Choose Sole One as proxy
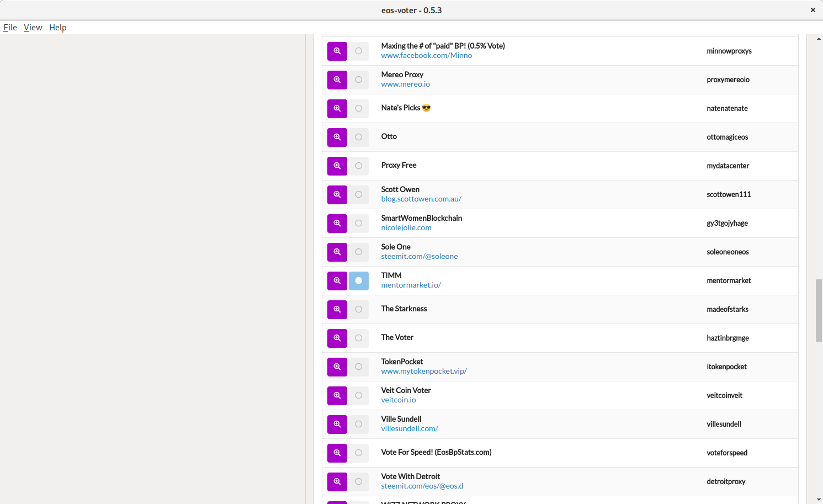823x504 pixels. [358, 252]
